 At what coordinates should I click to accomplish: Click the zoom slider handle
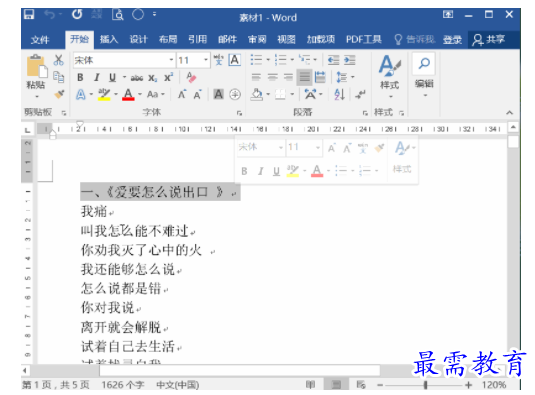[x=425, y=385]
